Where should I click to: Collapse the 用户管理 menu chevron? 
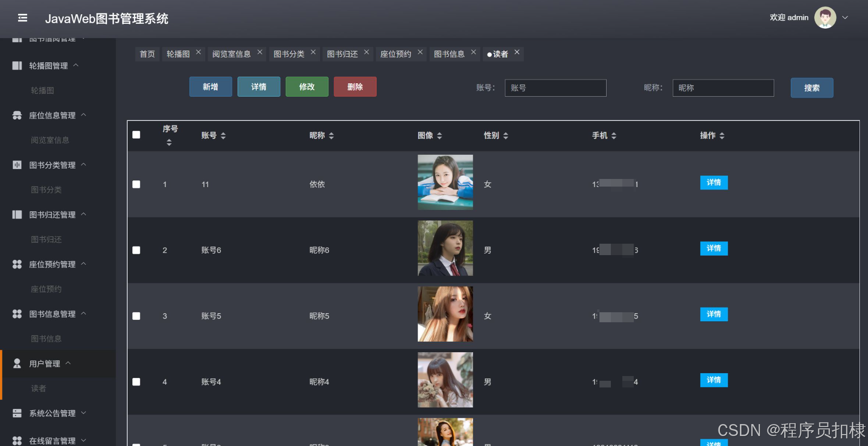pos(68,363)
